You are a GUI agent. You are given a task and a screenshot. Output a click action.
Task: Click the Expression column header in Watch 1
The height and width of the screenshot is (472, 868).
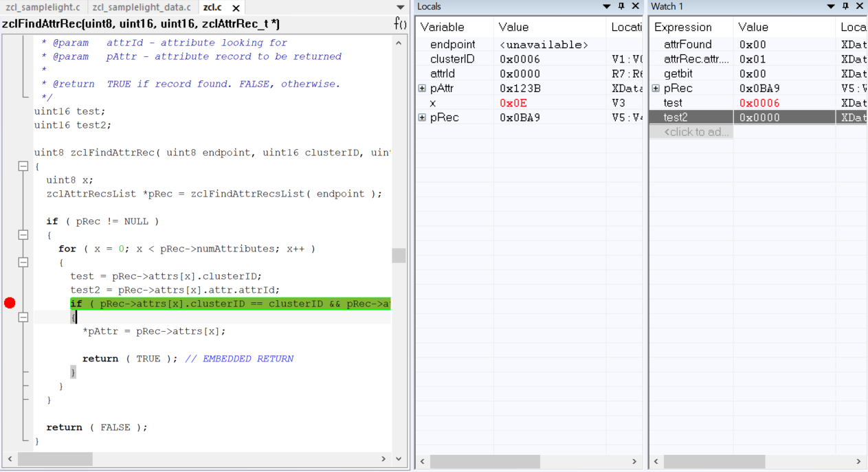coord(691,27)
